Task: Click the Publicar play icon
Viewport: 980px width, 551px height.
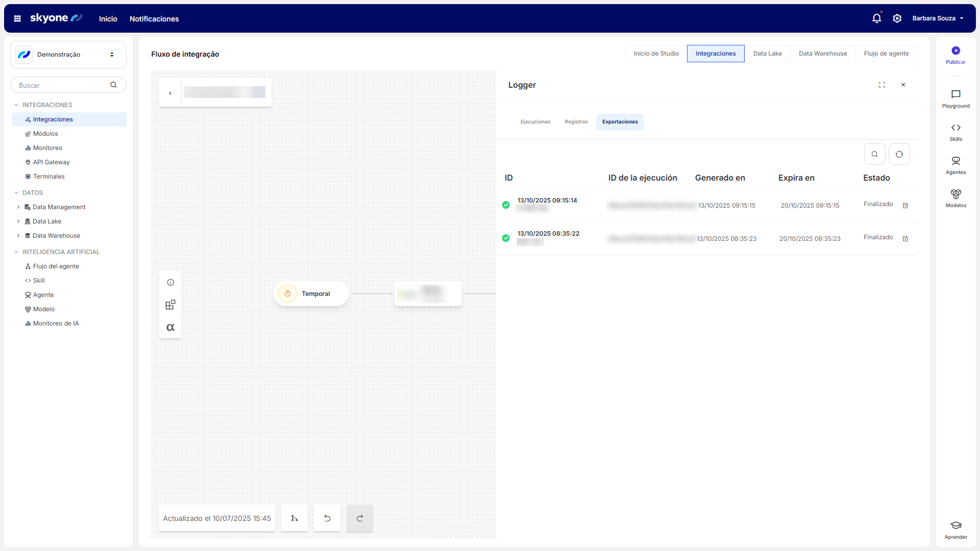Action: pos(955,51)
